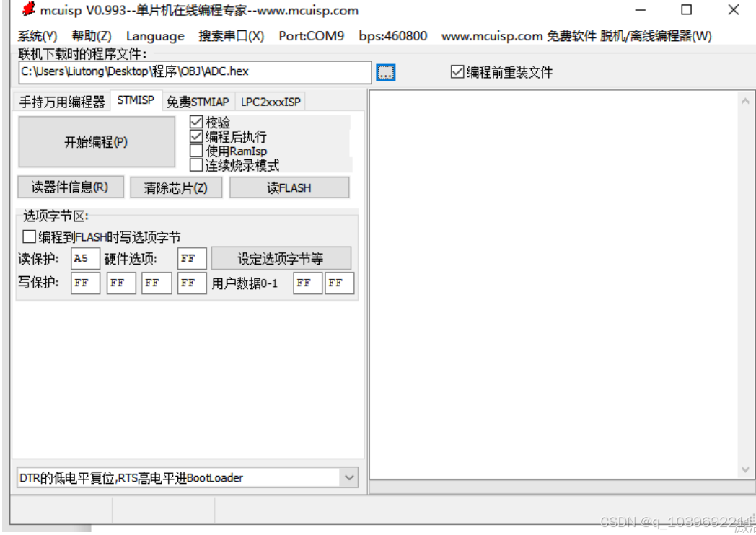Select the STMISP tab
Image resolution: width=756 pixels, height=535 pixels.
(136, 100)
